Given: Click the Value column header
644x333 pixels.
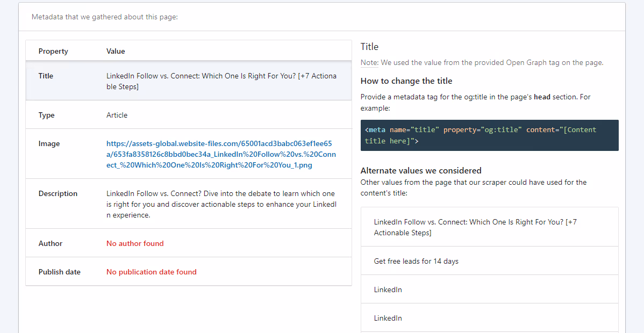Looking at the screenshot, I should point(116,51).
